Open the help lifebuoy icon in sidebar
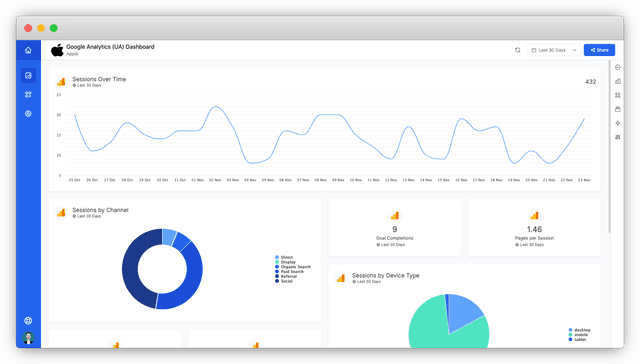640x364 pixels. (28, 321)
